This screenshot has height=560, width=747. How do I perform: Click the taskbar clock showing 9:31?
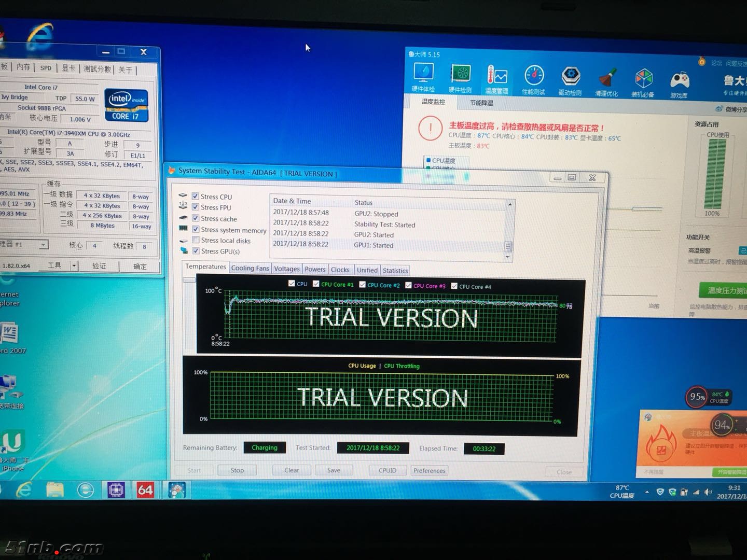[731, 492]
